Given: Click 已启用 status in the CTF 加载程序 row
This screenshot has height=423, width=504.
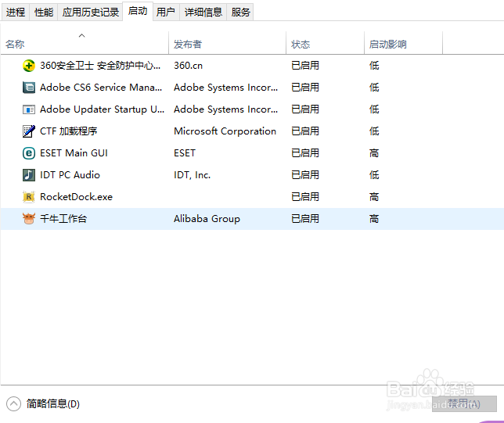Looking at the screenshot, I should point(305,131).
